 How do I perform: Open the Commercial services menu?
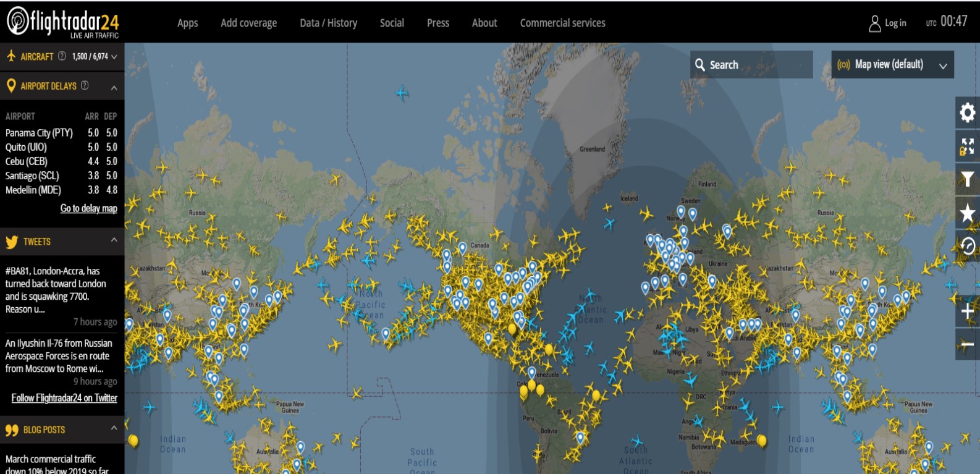tap(563, 23)
